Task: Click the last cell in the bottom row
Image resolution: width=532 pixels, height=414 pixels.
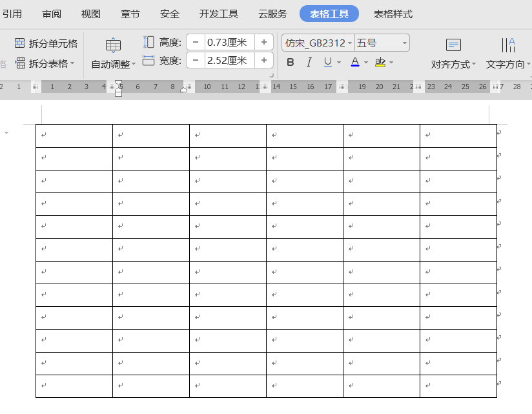Action: coord(458,386)
